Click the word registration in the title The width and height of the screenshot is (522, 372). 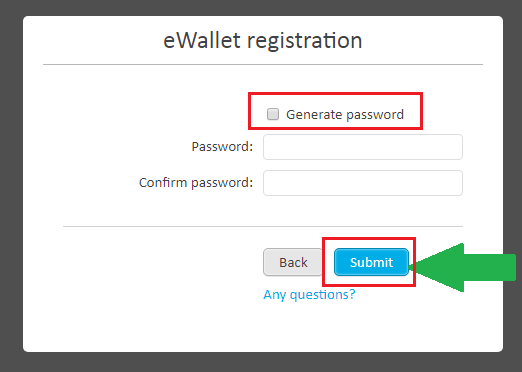pos(304,41)
